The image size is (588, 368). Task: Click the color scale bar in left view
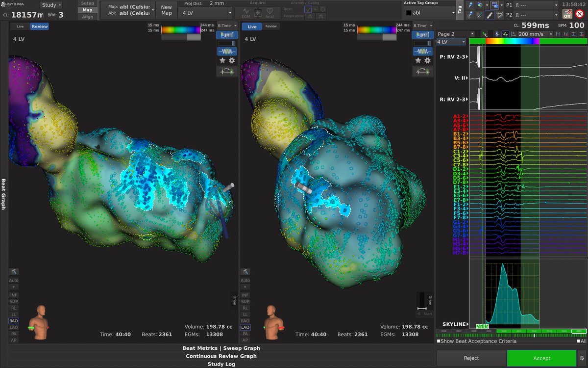(x=180, y=30)
